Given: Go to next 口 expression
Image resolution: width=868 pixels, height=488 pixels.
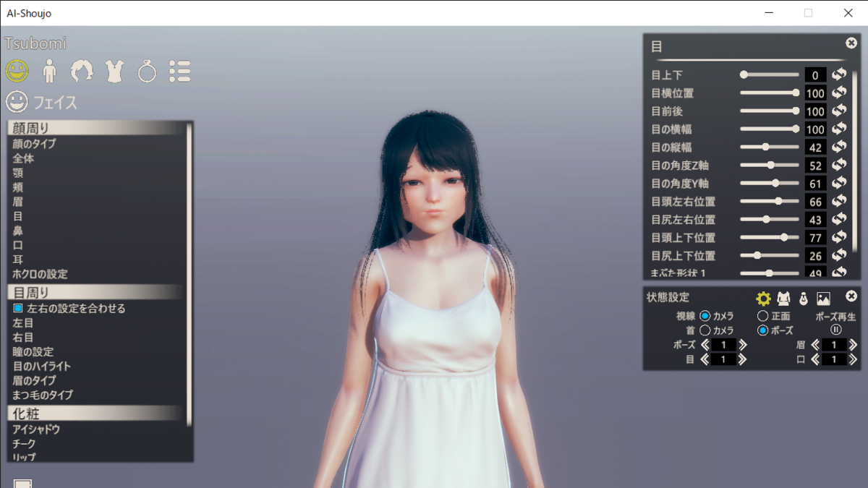Looking at the screenshot, I should tap(853, 359).
